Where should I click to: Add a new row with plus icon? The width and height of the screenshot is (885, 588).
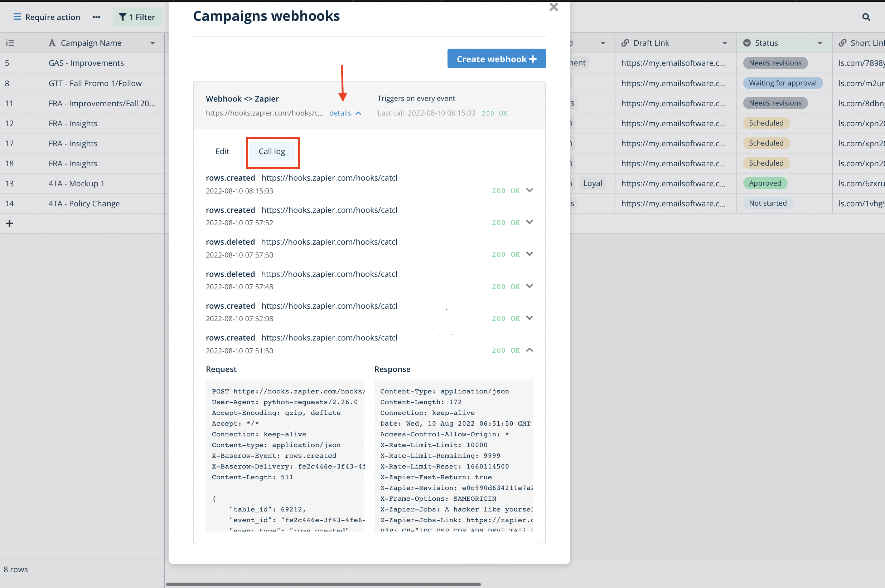[x=10, y=224]
